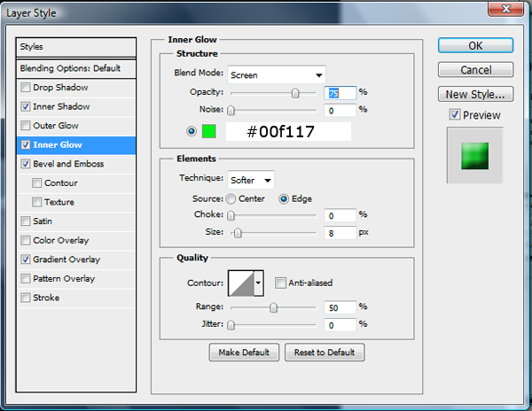The image size is (532, 411).
Task: Click the green style preview thumbnail
Action: point(474,156)
